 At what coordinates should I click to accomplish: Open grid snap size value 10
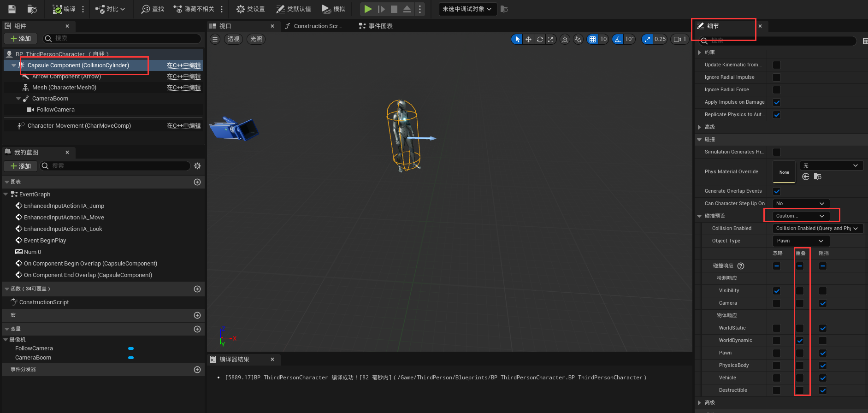603,39
